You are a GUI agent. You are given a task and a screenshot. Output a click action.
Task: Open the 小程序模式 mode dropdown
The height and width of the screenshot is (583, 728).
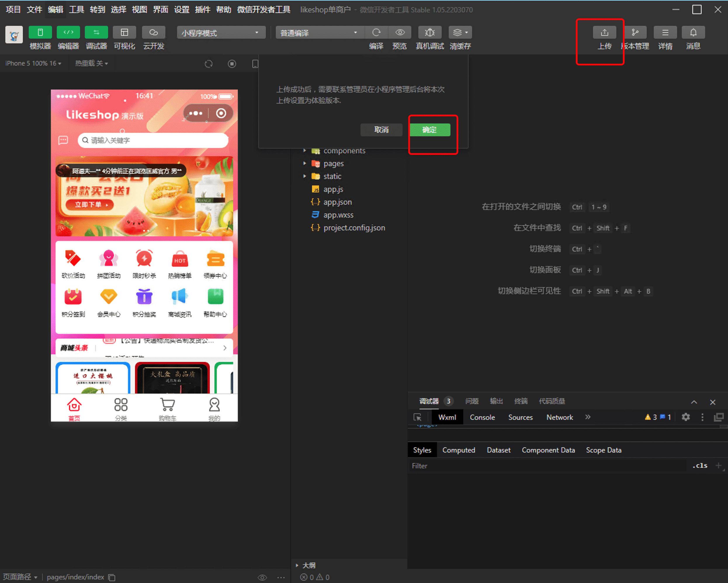[221, 33]
